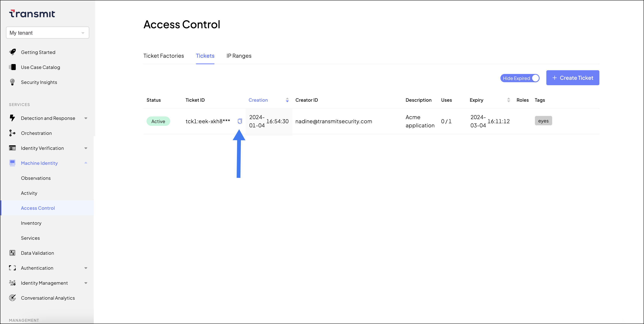The height and width of the screenshot is (324, 644).
Task: Expand Detection and Response section
Action: pos(86,118)
